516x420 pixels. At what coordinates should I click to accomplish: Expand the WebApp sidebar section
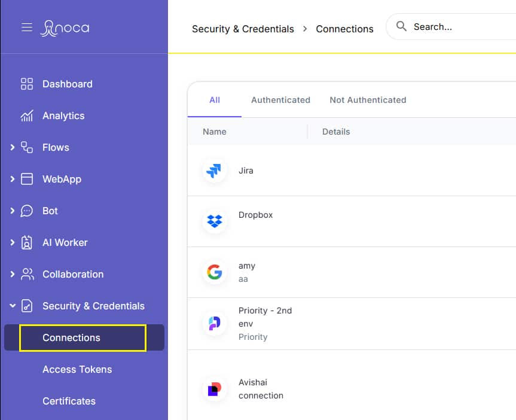pyautogui.click(x=13, y=179)
